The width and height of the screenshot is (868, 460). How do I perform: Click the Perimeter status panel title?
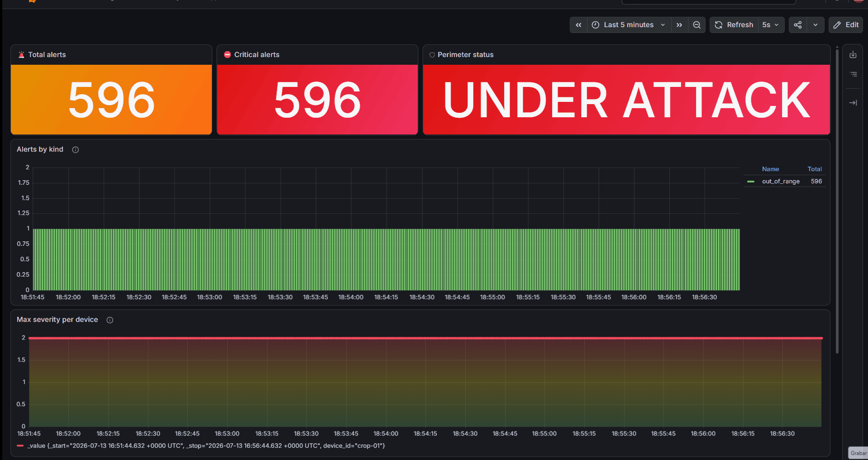tap(465, 55)
